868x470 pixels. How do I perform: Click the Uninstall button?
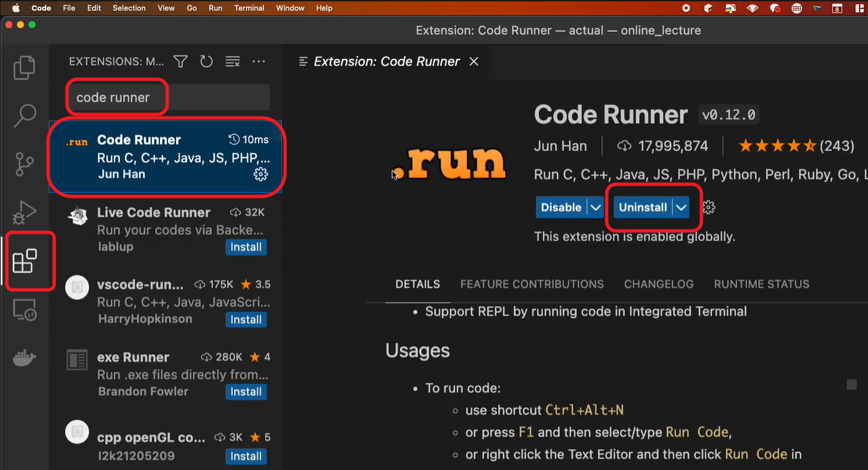[643, 207]
